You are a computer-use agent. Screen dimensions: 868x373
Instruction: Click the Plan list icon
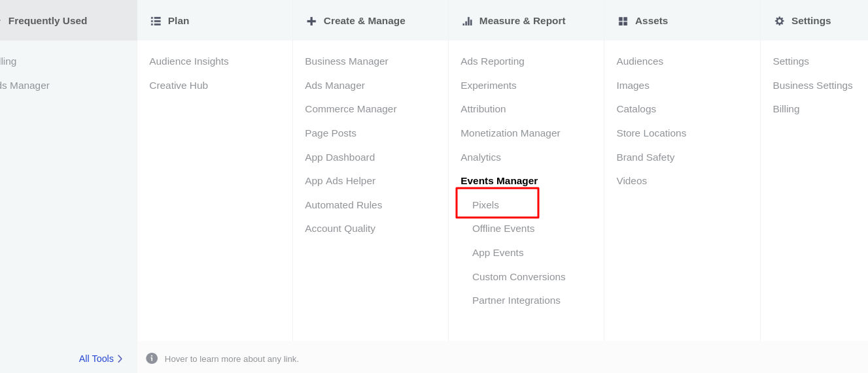coord(156,21)
